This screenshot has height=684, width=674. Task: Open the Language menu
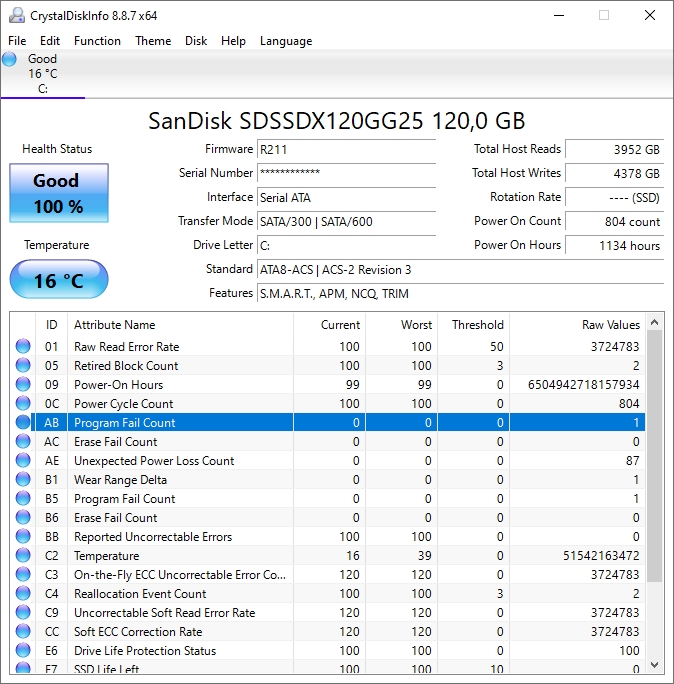286,41
